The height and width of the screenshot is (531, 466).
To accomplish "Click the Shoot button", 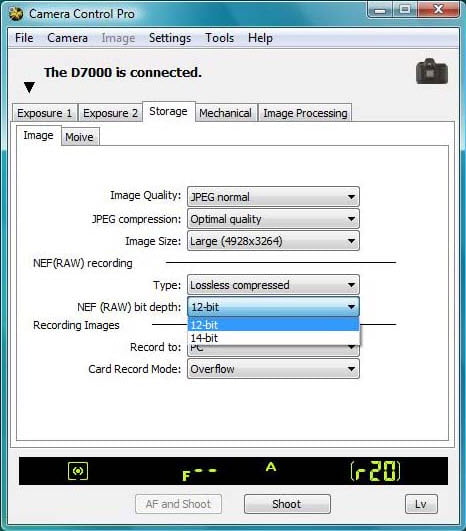I will click(x=287, y=504).
